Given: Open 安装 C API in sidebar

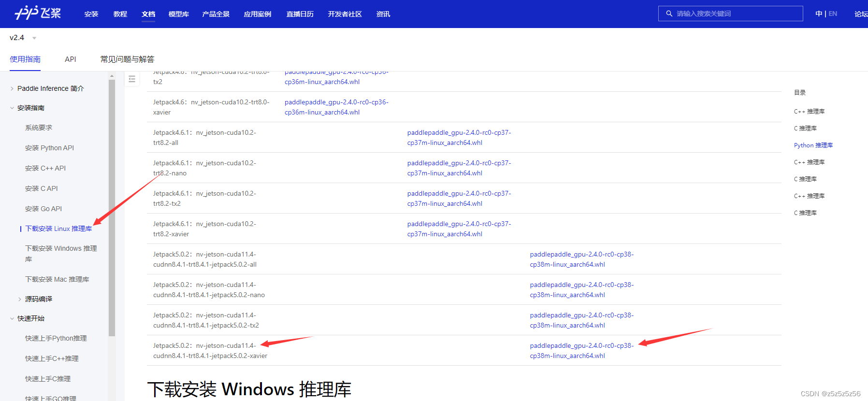Looking at the screenshot, I should 42,188.
